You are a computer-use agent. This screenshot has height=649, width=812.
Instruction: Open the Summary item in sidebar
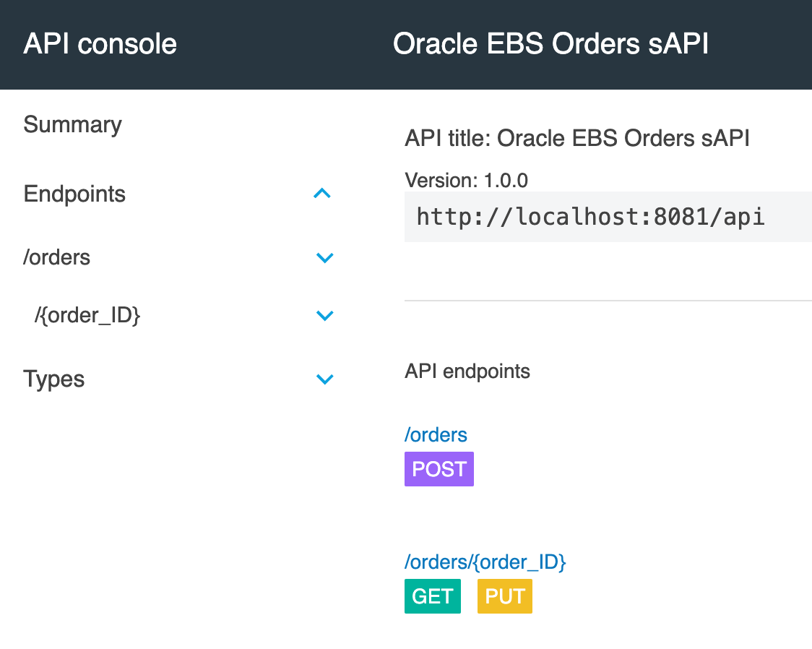72,125
